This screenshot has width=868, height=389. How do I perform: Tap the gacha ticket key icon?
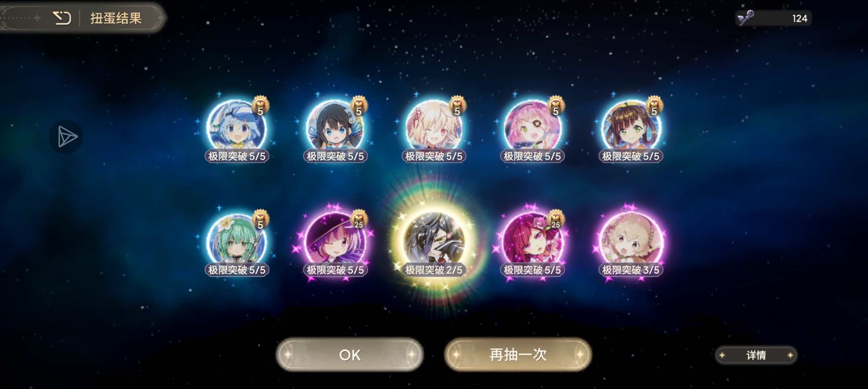(746, 18)
